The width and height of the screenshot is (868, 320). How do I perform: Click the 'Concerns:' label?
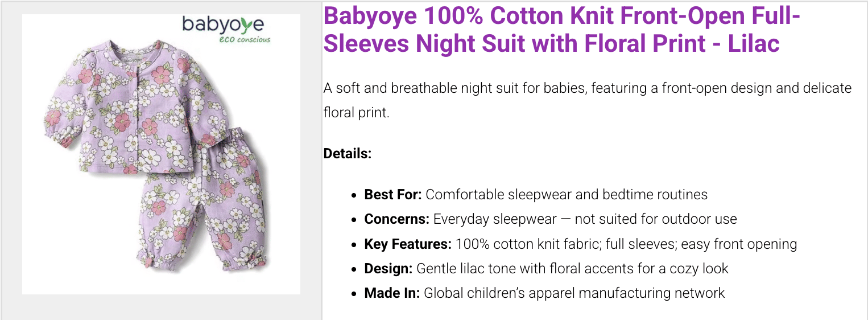click(396, 219)
